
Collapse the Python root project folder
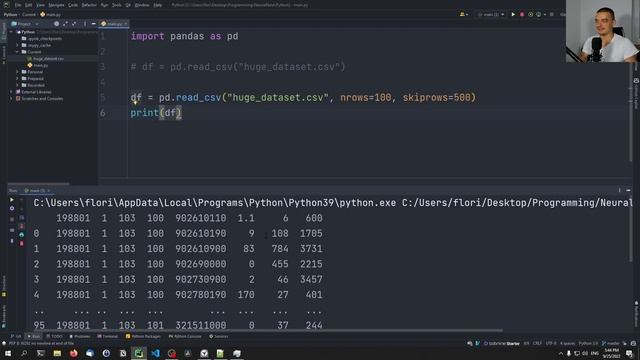pos(12,32)
